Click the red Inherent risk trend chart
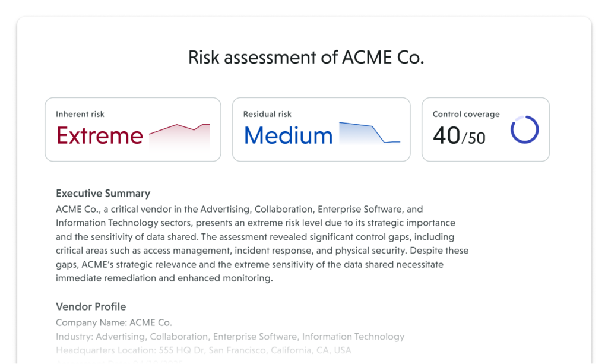Viewport: 608px width, 364px height. click(179, 135)
